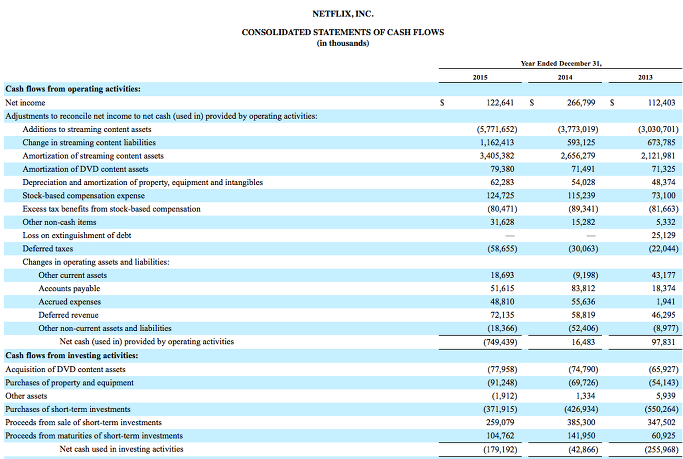
Task: Click the 'Net income' row label
Action: [25, 103]
